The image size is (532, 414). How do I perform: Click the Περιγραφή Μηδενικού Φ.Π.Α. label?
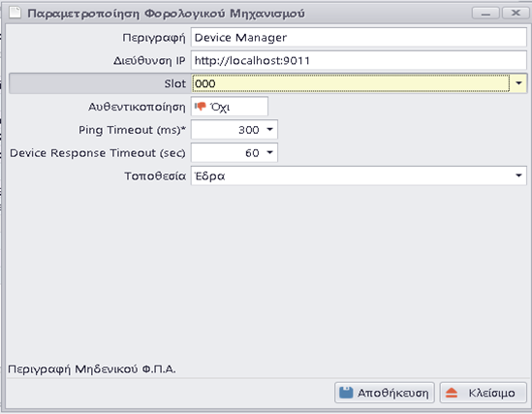pyautogui.click(x=92, y=368)
